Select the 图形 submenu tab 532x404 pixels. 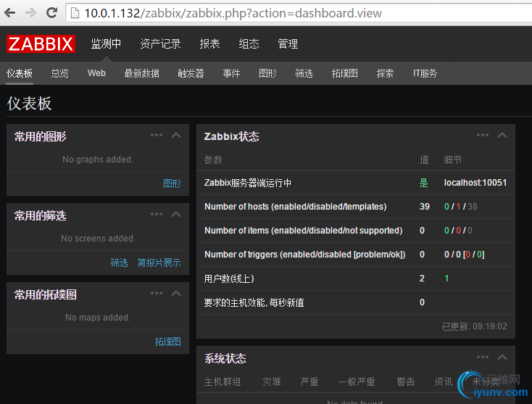267,73
